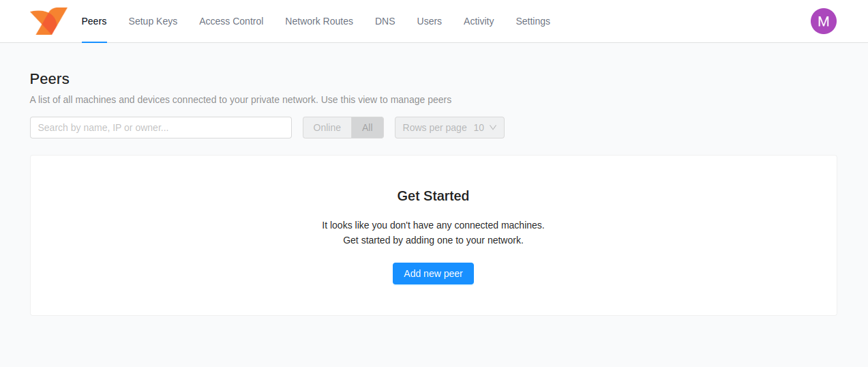Open the Settings tab

tap(533, 21)
